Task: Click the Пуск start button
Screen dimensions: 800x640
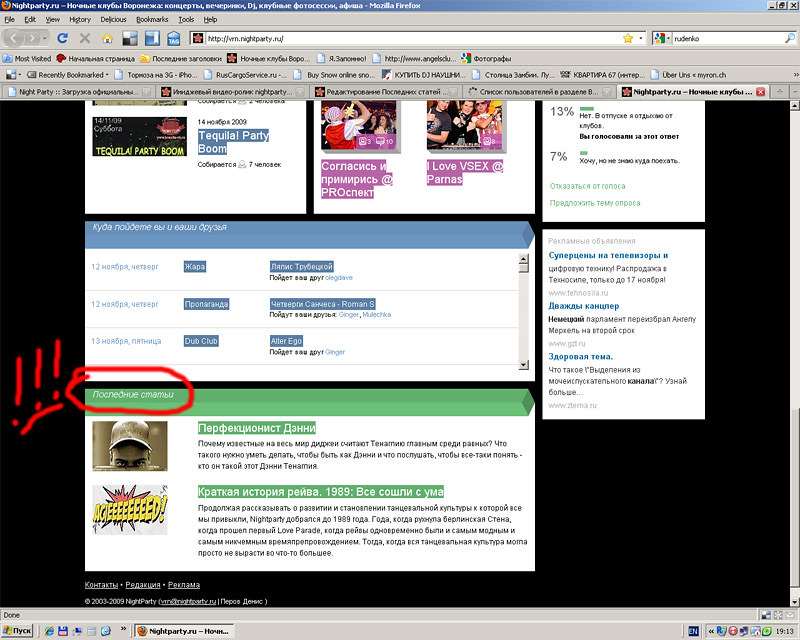Action: 19,632
